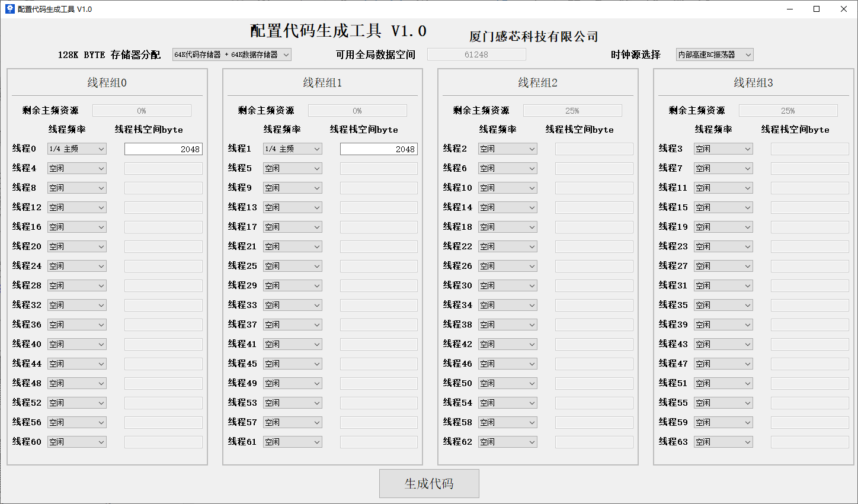Open the 线程56 frequency dropdown
Viewport: 858px width, 504px height.
tap(77, 422)
